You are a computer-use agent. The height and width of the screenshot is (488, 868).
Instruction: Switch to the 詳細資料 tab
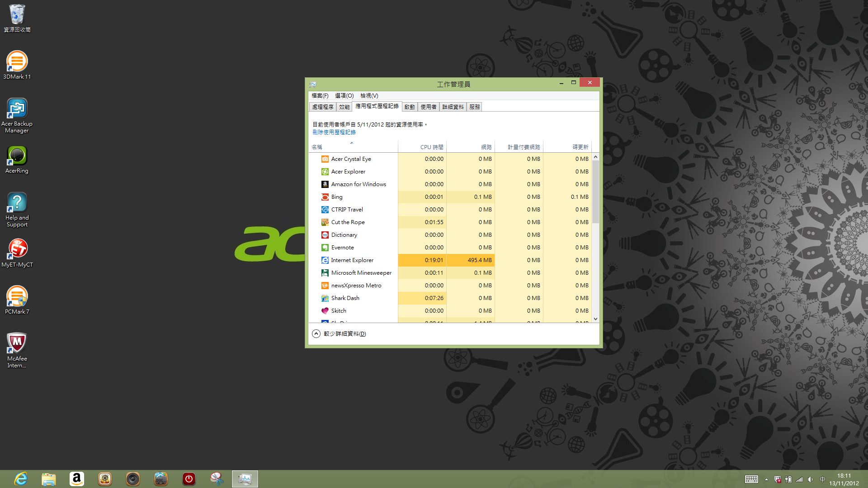pyautogui.click(x=453, y=107)
